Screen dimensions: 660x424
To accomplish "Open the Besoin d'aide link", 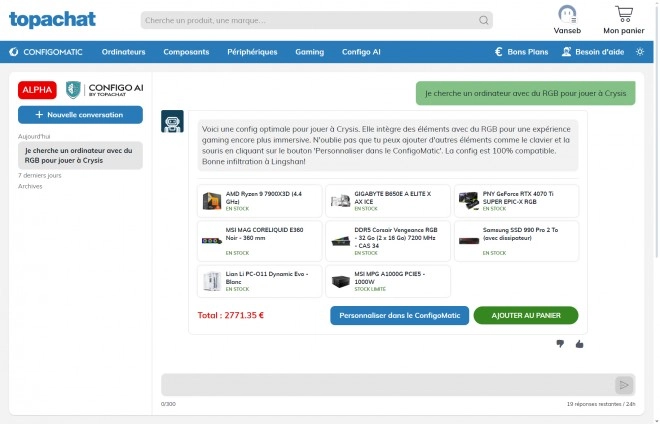I will [599, 52].
